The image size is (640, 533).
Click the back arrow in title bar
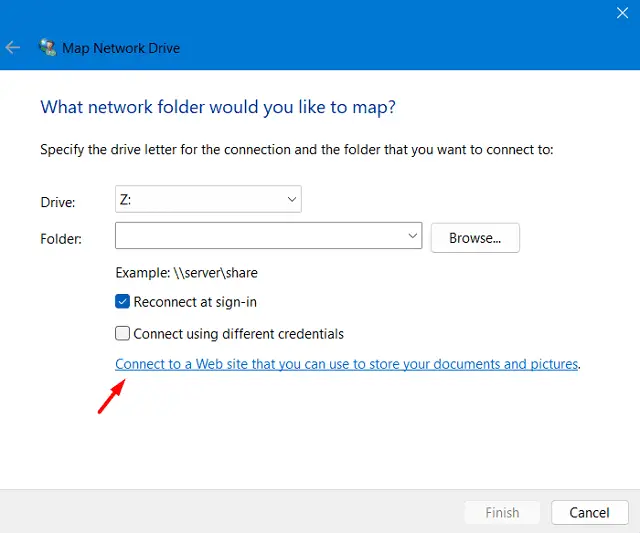click(x=13, y=47)
